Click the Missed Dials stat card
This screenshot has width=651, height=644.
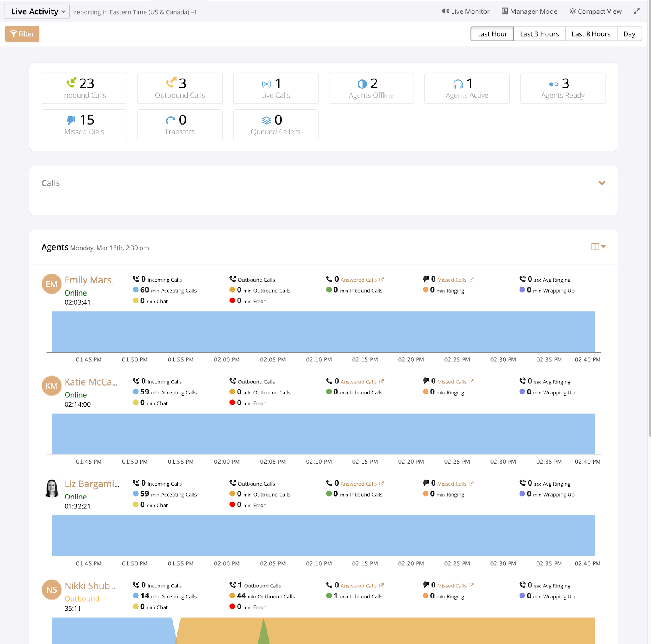click(x=84, y=125)
